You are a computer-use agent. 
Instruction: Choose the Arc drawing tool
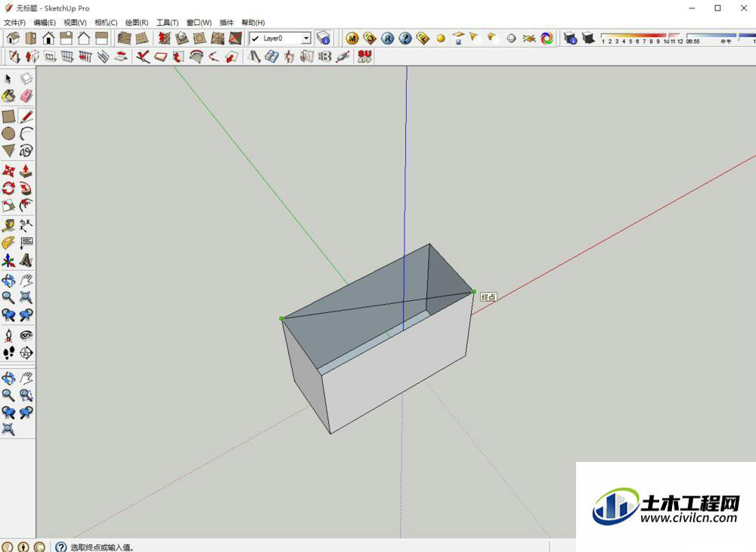tap(26, 134)
